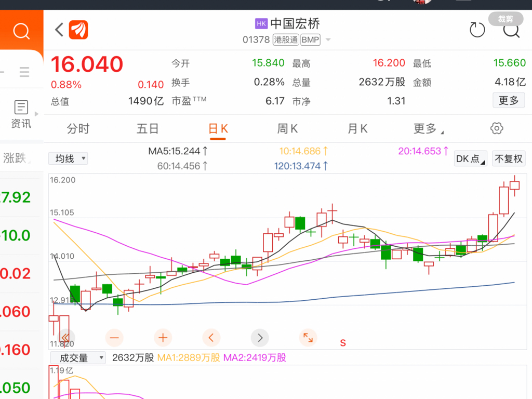The height and width of the screenshot is (399, 532).
Task: Open the 均线 indicator dropdown
Action: tap(68, 158)
